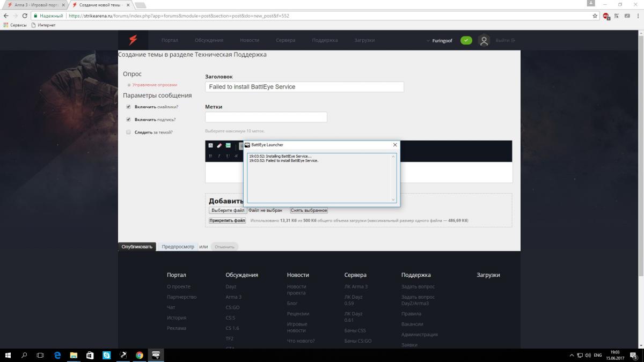This screenshot has width=644, height=362.
Task: Launch Microsoft Edge from taskbar
Action: (57, 355)
